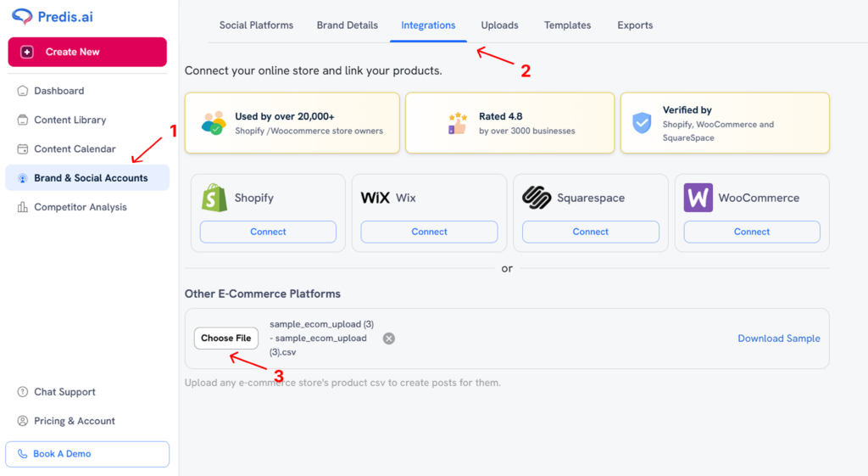Switch to the Social Platforms tab
This screenshot has width=868, height=476.
coord(256,25)
